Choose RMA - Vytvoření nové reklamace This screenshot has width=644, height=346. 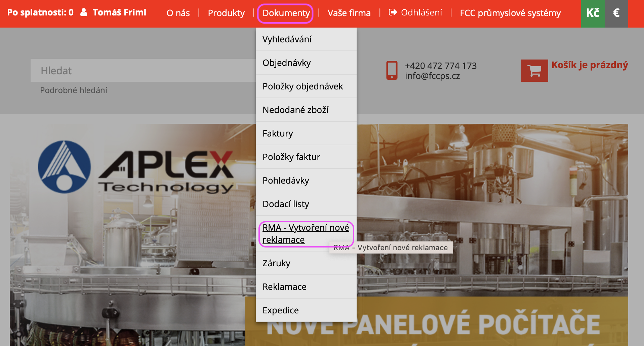pyautogui.click(x=306, y=234)
